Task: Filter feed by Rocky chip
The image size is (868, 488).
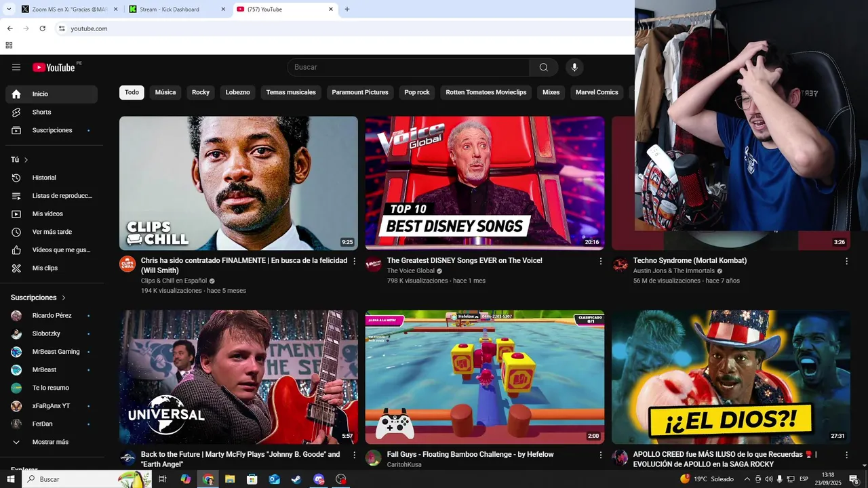Action: click(201, 92)
